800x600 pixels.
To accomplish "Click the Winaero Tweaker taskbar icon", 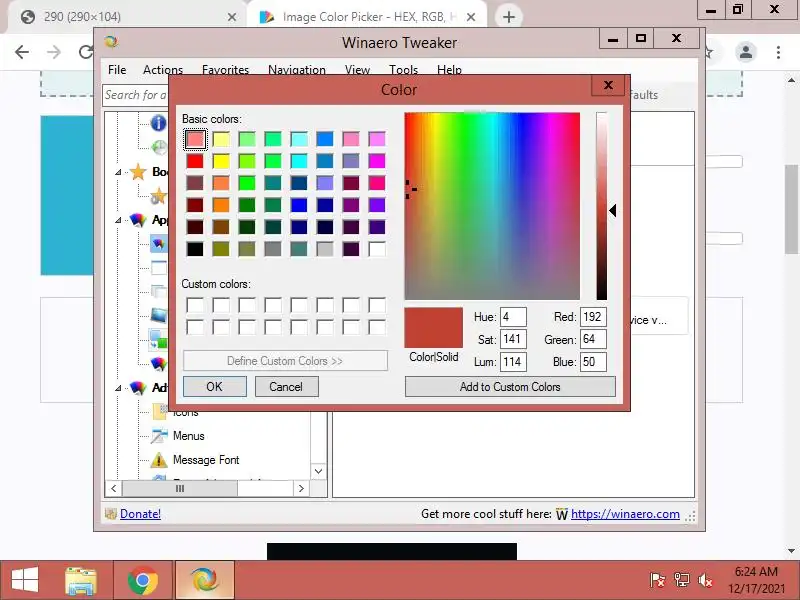I will [x=205, y=580].
